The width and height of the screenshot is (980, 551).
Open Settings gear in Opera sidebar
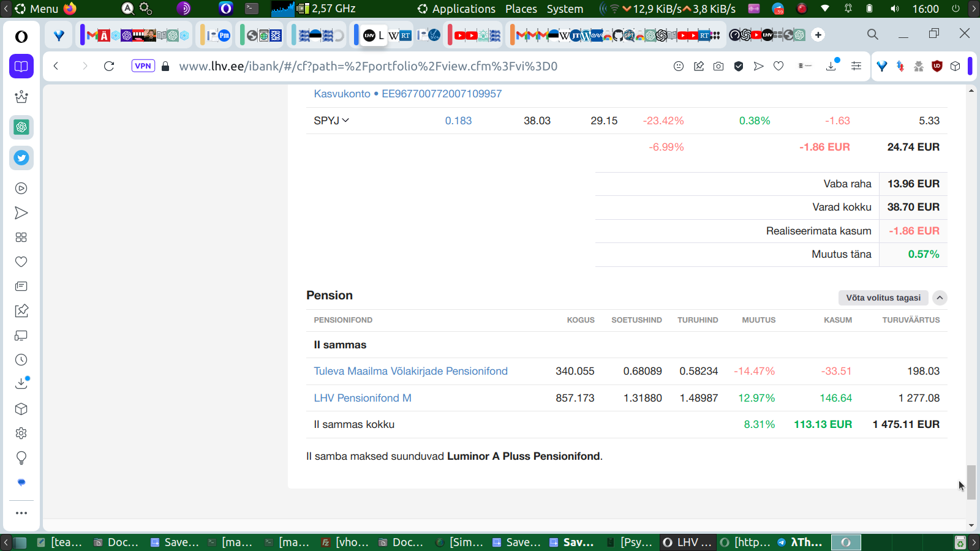[x=21, y=433]
